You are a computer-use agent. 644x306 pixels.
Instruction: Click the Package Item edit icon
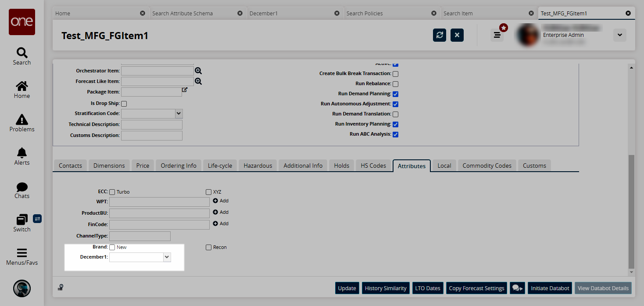(x=185, y=90)
